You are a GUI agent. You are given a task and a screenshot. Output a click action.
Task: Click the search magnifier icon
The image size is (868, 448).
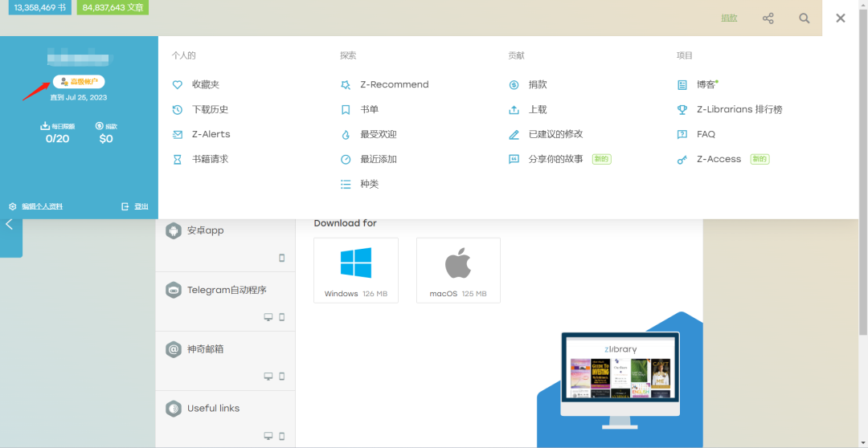(x=805, y=18)
